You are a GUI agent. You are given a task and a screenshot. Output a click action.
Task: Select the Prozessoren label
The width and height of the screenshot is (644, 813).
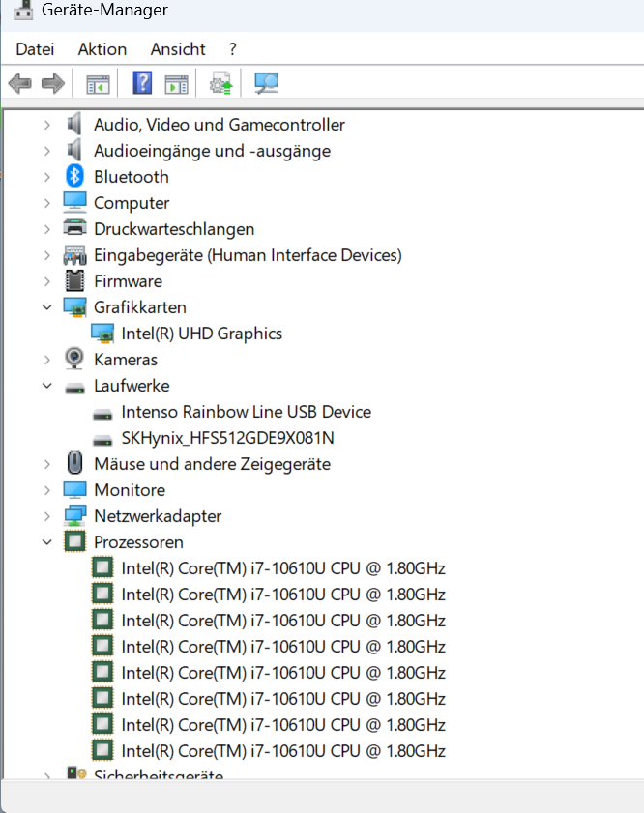(138, 541)
